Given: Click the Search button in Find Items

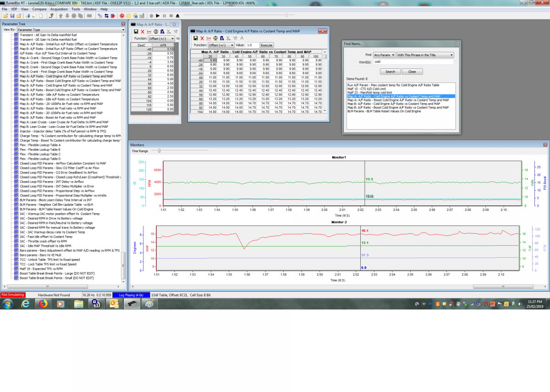Looking at the screenshot, I should point(390,72).
